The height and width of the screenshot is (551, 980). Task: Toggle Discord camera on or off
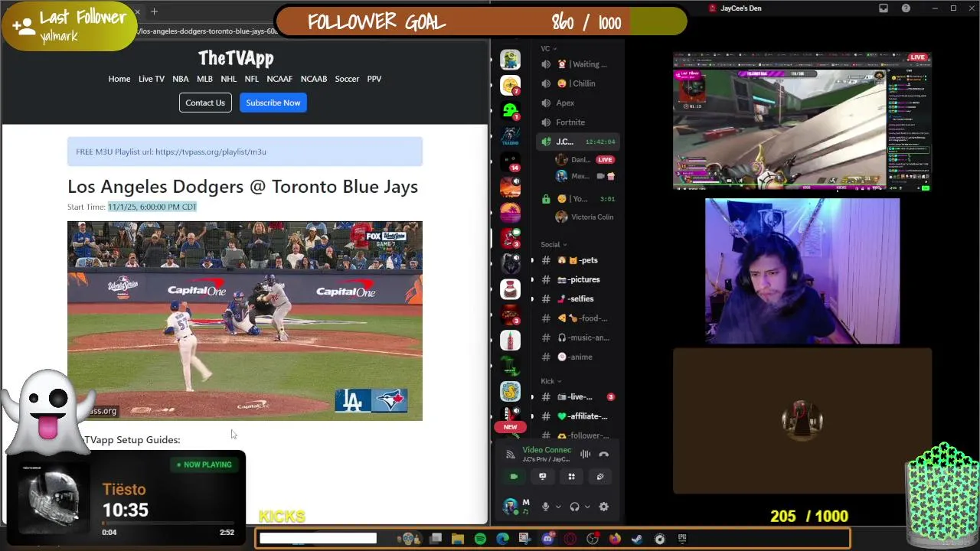point(514,476)
